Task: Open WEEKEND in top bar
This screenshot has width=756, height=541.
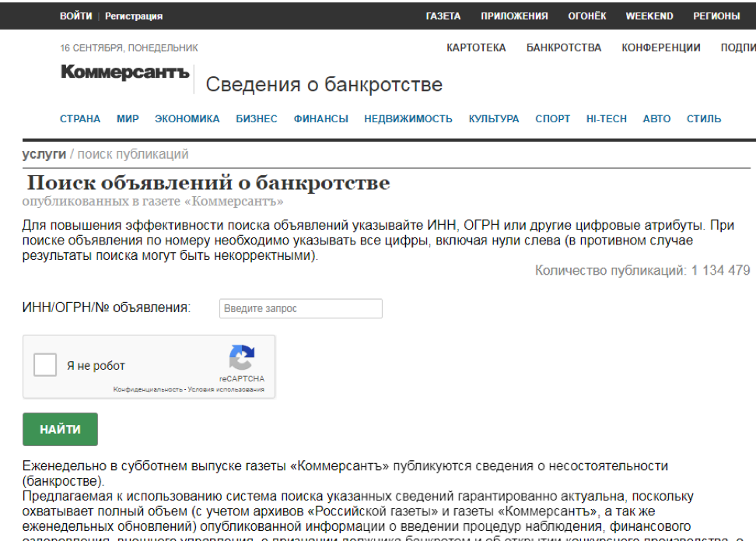Action: point(649,16)
